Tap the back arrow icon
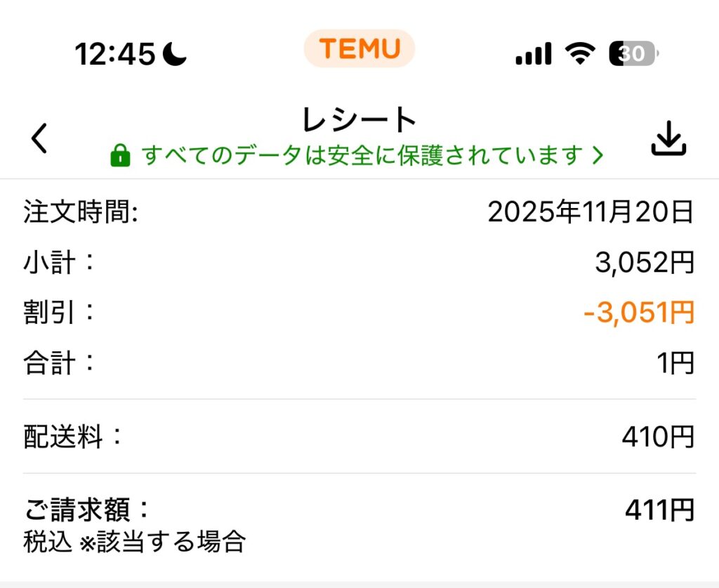The width and height of the screenshot is (719, 588). [x=39, y=139]
